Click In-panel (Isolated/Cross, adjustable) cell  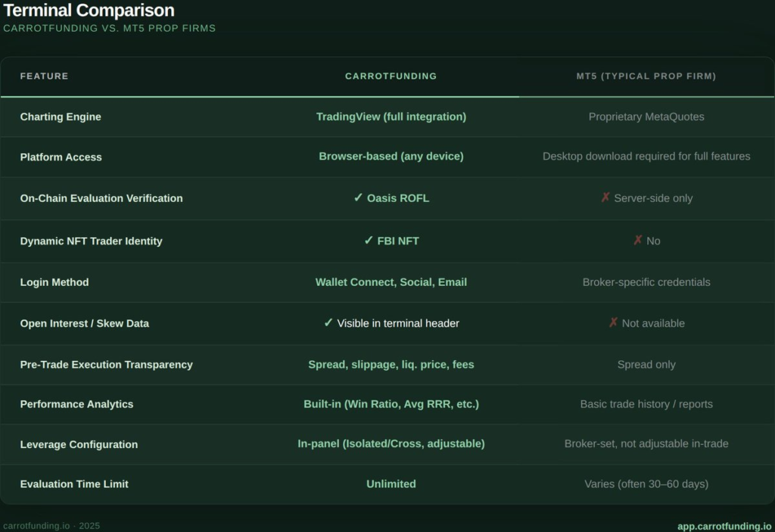pos(391,444)
